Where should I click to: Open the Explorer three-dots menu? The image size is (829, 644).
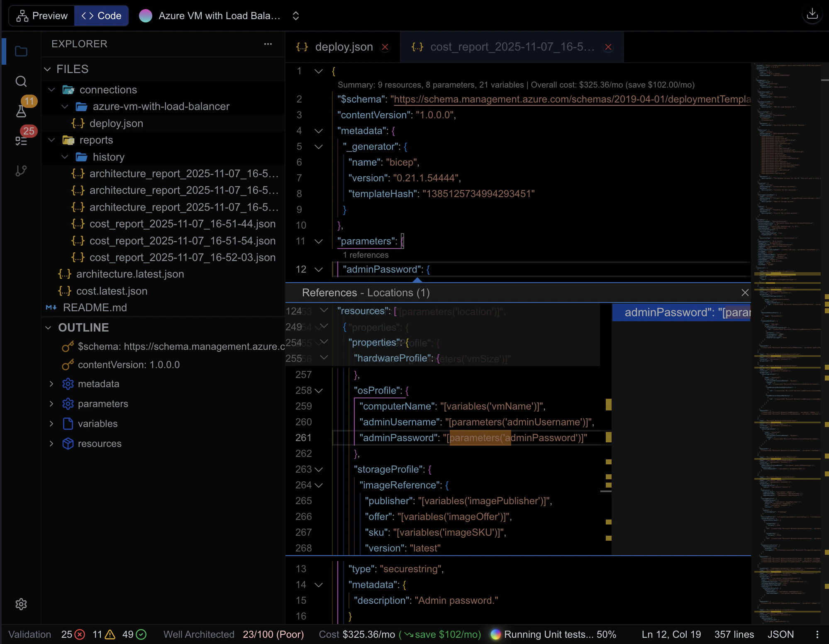268,44
